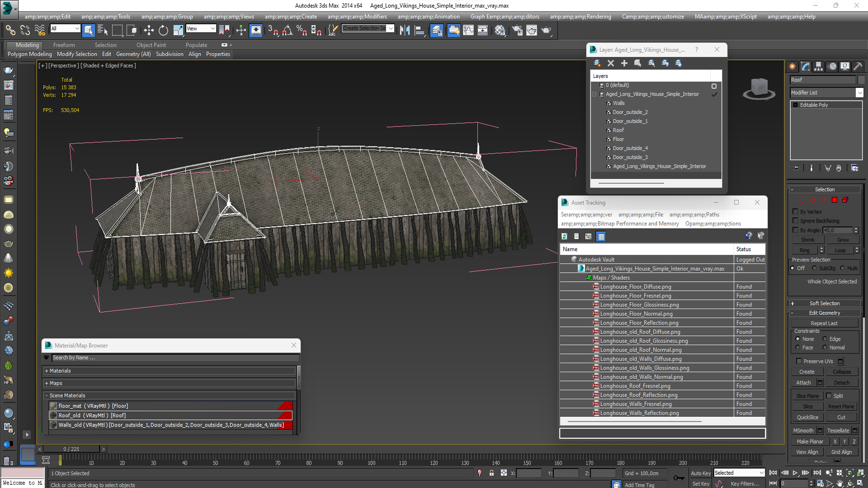Click Create New Layer plus icon
868x488 pixels.
(x=624, y=63)
